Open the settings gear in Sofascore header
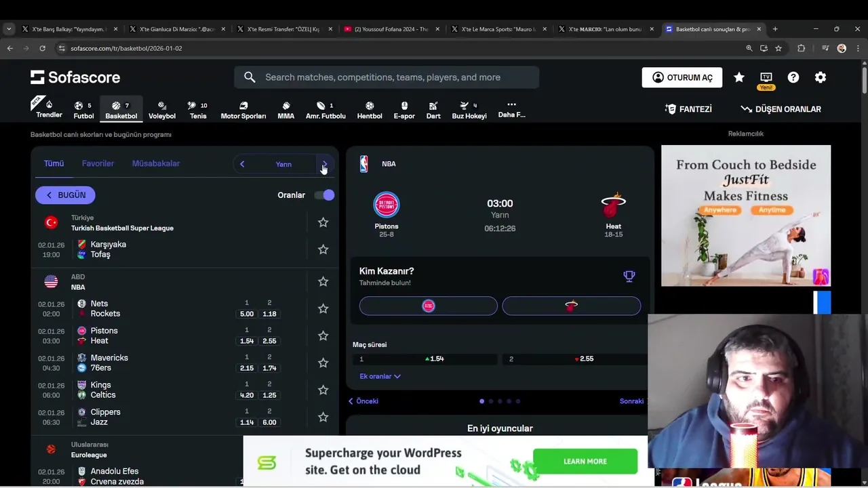Image resolution: width=868 pixels, height=488 pixels. [x=821, y=77]
